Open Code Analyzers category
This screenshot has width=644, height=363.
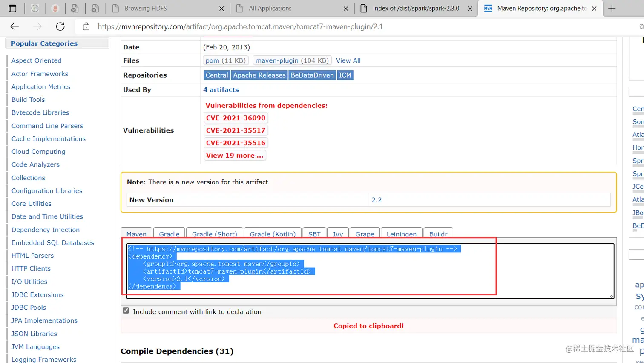(35, 164)
